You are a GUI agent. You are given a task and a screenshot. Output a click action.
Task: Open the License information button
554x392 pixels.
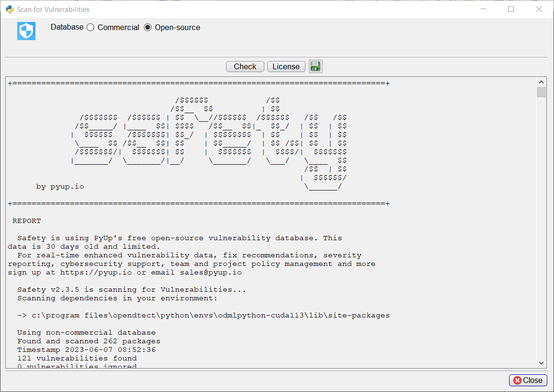tap(286, 66)
